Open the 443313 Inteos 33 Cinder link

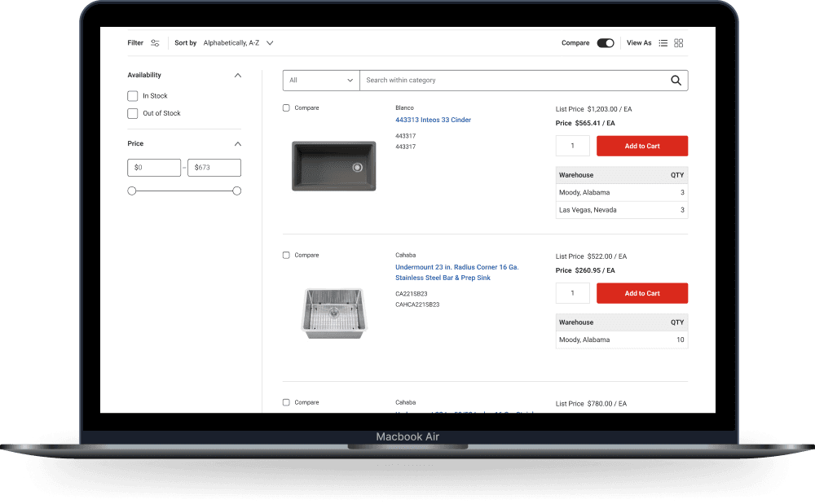433,119
